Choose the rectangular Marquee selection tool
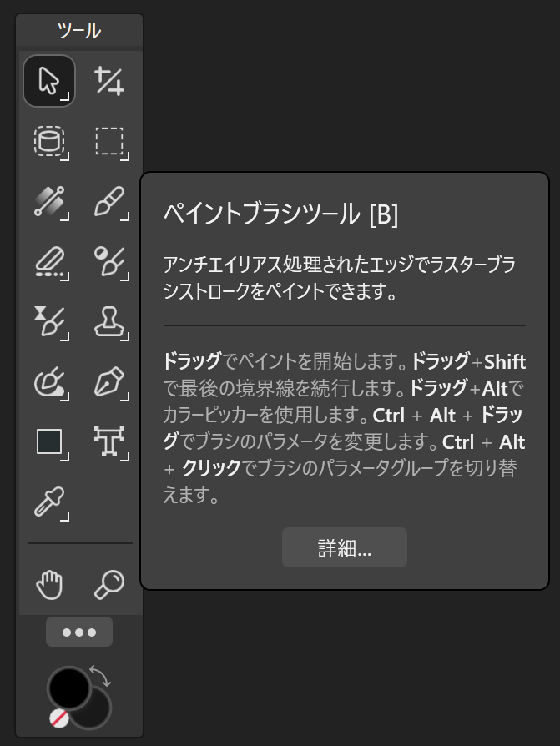Image resolution: width=560 pixels, height=746 pixels. point(108,142)
